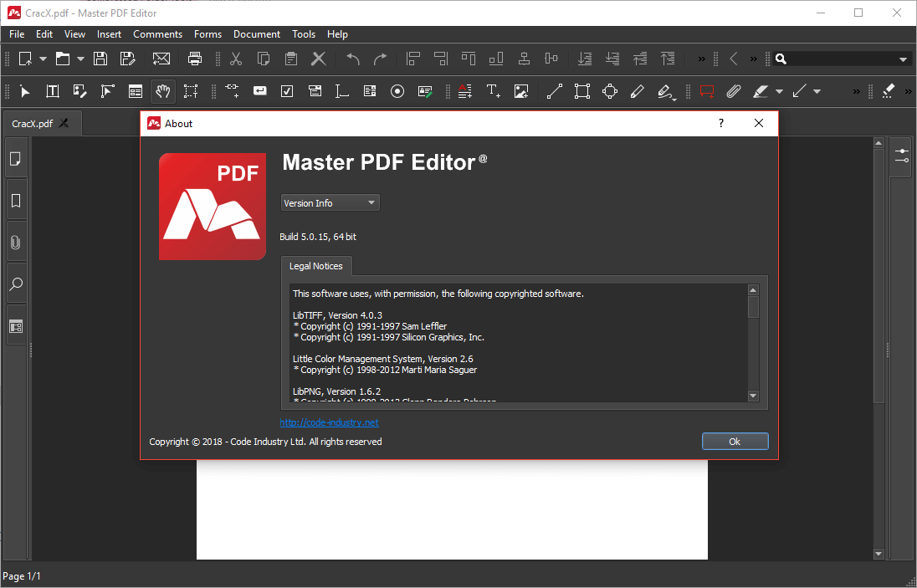Open the Search panel magnifier in the left sidebar
This screenshot has height=588, width=917.
point(16,284)
